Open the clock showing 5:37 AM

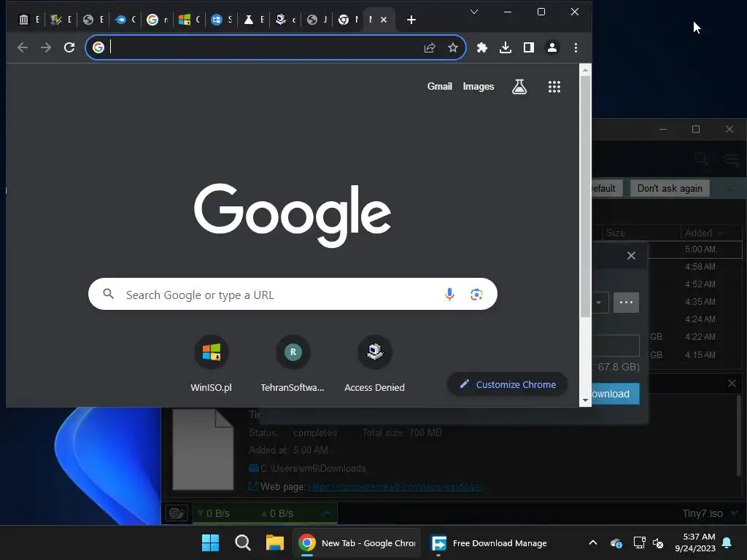[695, 542]
